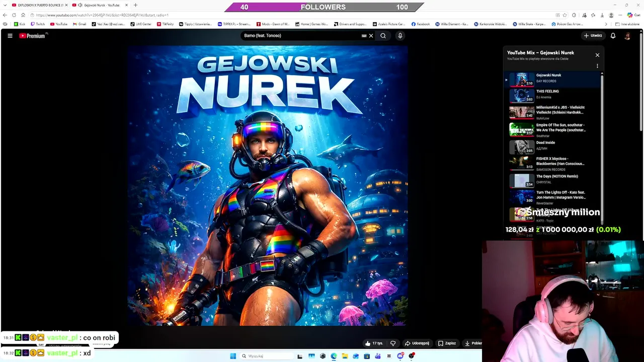
Task: Open the Twitch bookmark
Action: pyautogui.click(x=38, y=24)
